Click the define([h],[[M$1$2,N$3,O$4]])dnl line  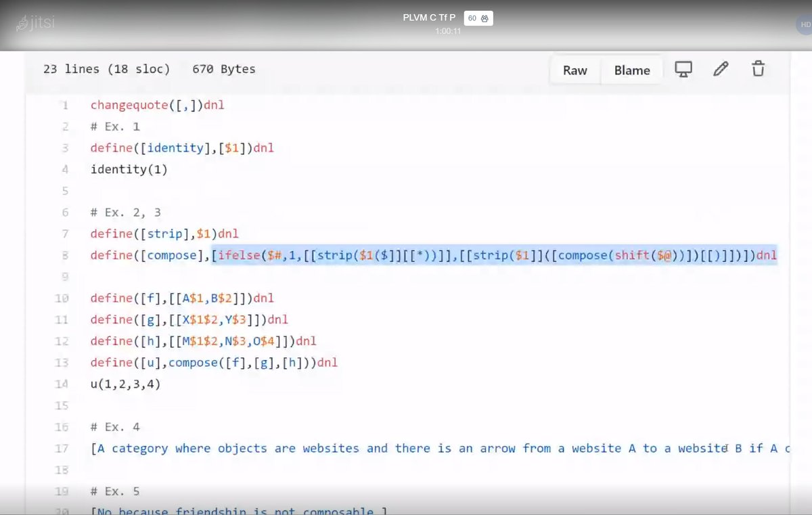(203, 341)
